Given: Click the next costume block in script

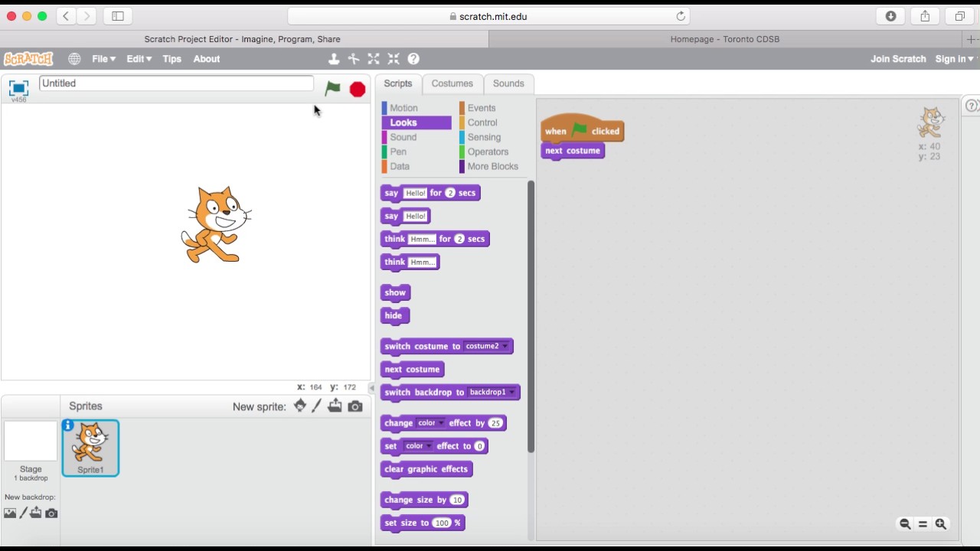Looking at the screenshot, I should (x=573, y=151).
